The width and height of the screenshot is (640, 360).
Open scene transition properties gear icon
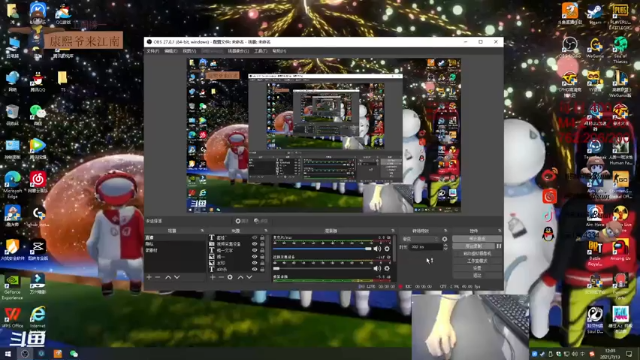coord(445,239)
